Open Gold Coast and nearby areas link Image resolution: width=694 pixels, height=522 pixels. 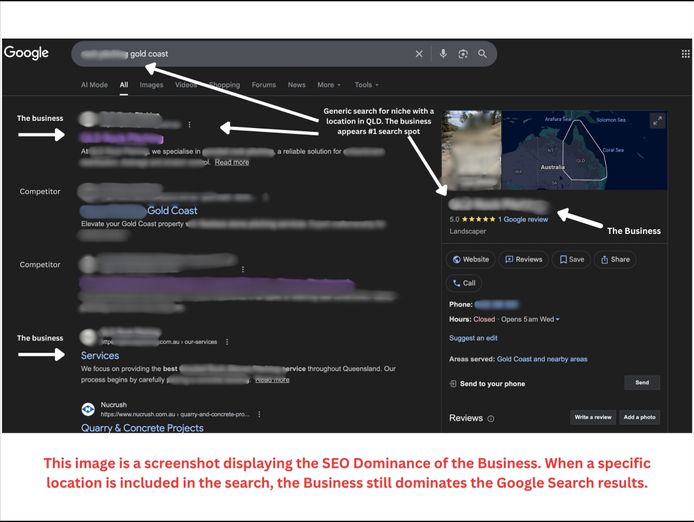point(542,359)
